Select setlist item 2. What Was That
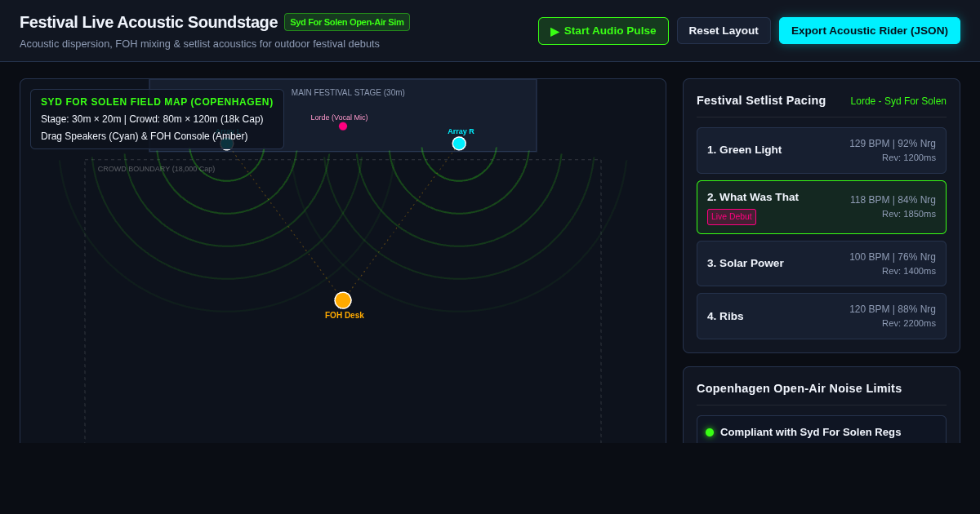 822,207
